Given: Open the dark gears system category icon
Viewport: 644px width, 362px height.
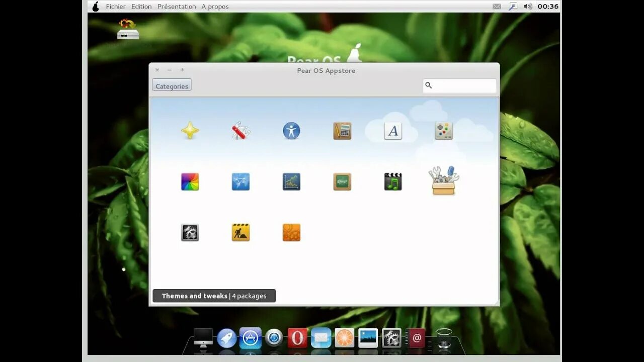Looking at the screenshot, I should [x=190, y=232].
